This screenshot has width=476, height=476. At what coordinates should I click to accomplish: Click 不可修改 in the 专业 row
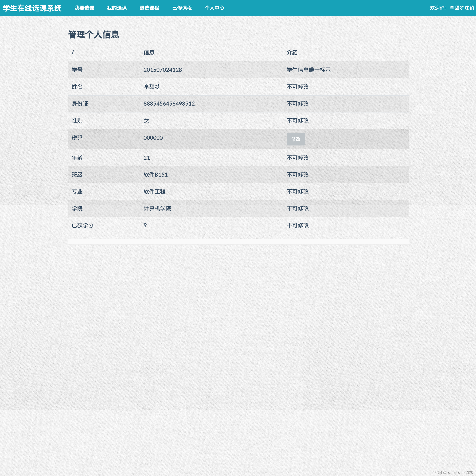pyautogui.click(x=298, y=191)
